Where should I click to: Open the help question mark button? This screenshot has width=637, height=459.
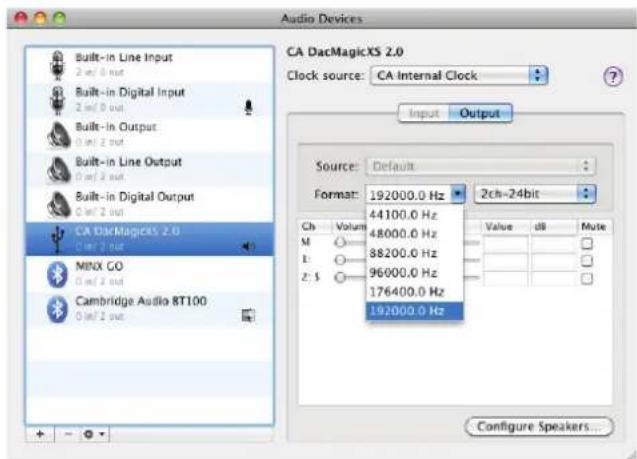(x=613, y=76)
